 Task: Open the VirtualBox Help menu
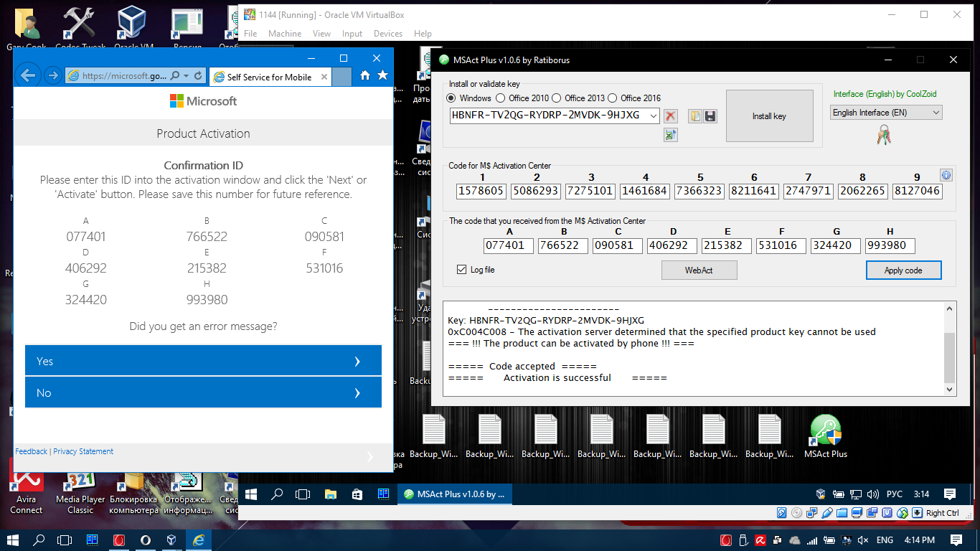[423, 34]
